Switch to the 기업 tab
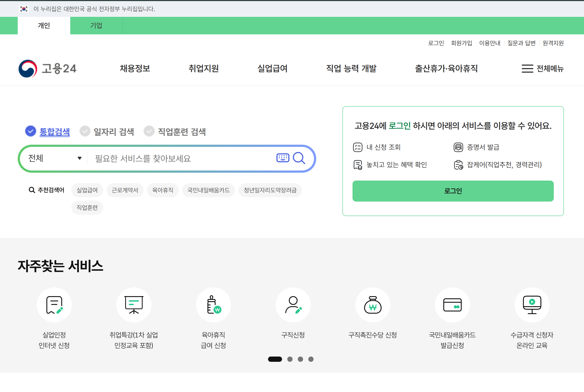584x392 pixels. tap(96, 26)
